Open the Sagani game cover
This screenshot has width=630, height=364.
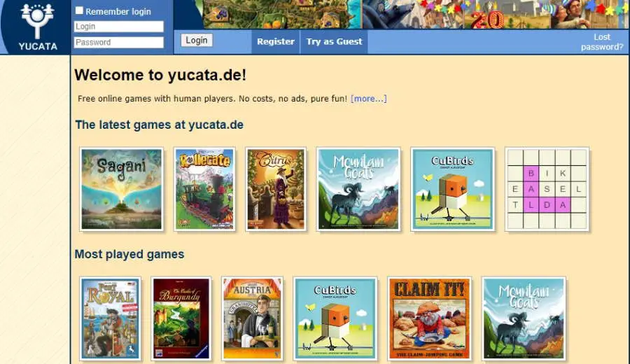click(122, 189)
